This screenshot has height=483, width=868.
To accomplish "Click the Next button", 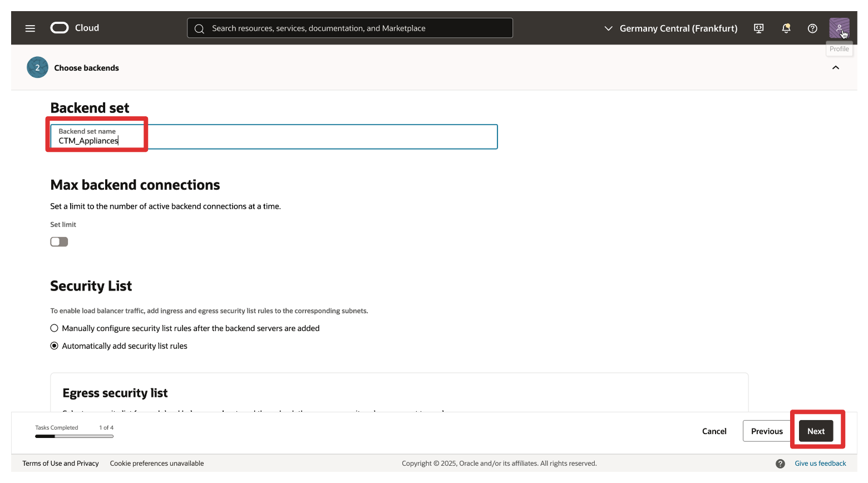I will click(816, 431).
